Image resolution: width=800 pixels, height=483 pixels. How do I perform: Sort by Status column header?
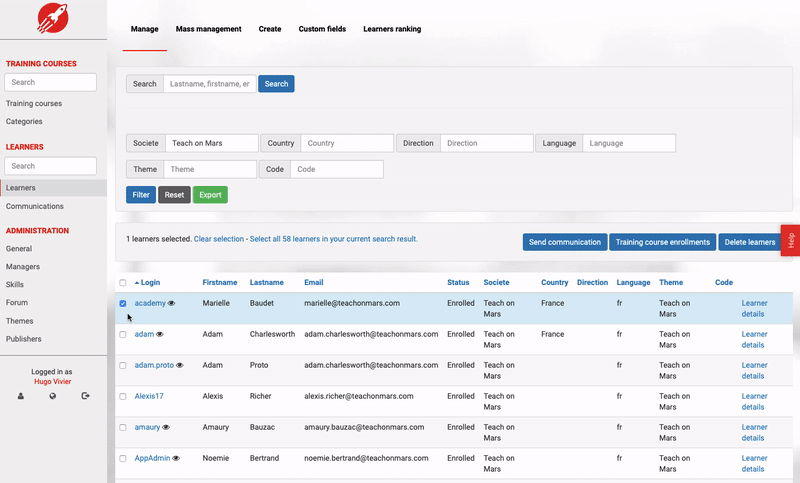(x=458, y=283)
